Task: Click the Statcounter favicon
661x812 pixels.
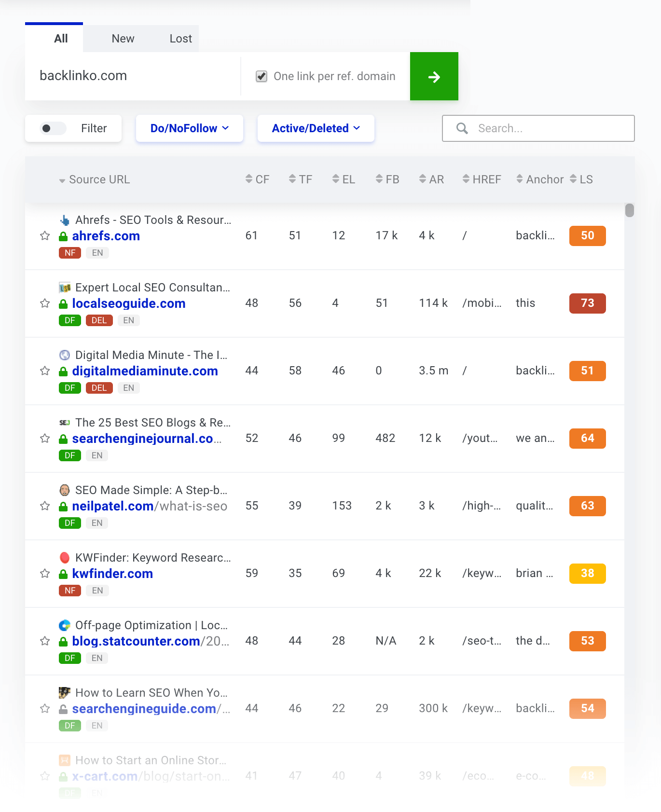Action: pos(65,626)
